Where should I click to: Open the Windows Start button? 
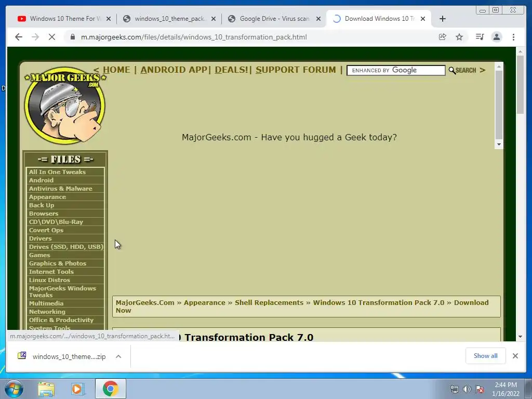pyautogui.click(x=14, y=389)
